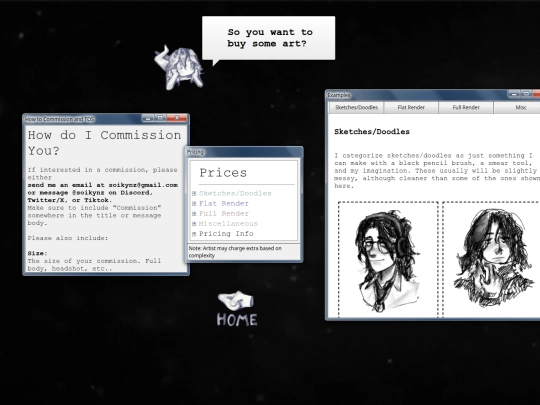Screen dimensions: 540x405
Task: Close the How to Commission and TOS window
Action: click(177, 118)
